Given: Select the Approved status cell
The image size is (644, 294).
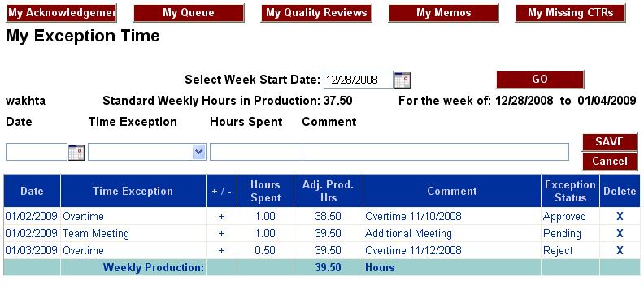Looking at the screenshot, I should [x=570, y=216].
